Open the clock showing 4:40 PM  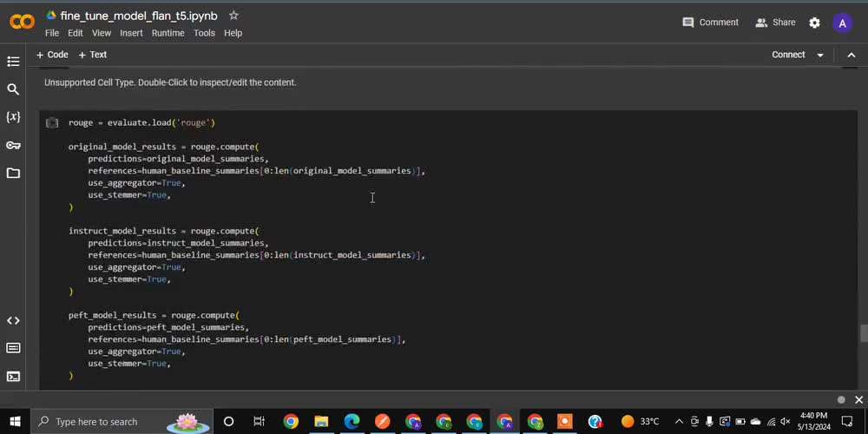(813, 421)
